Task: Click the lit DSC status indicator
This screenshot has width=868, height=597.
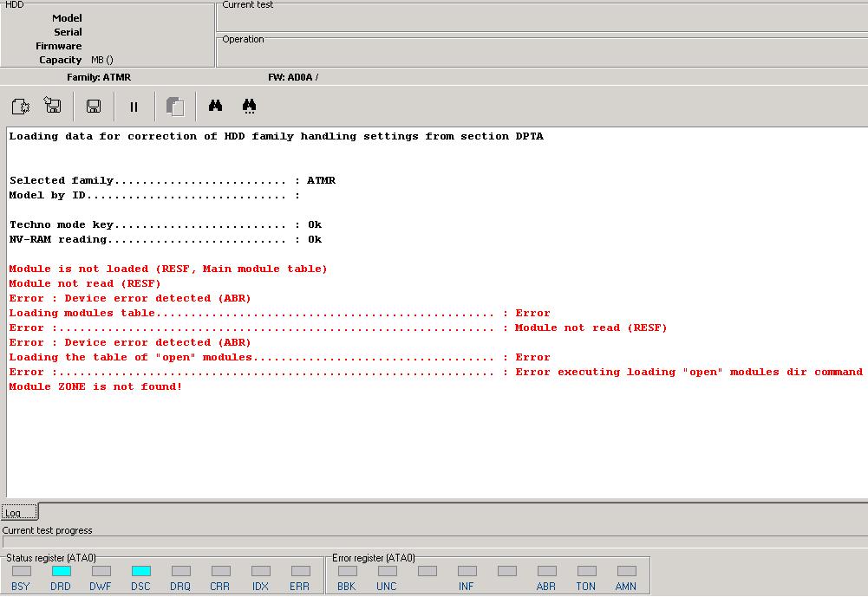Action: [x=141, y=571]
